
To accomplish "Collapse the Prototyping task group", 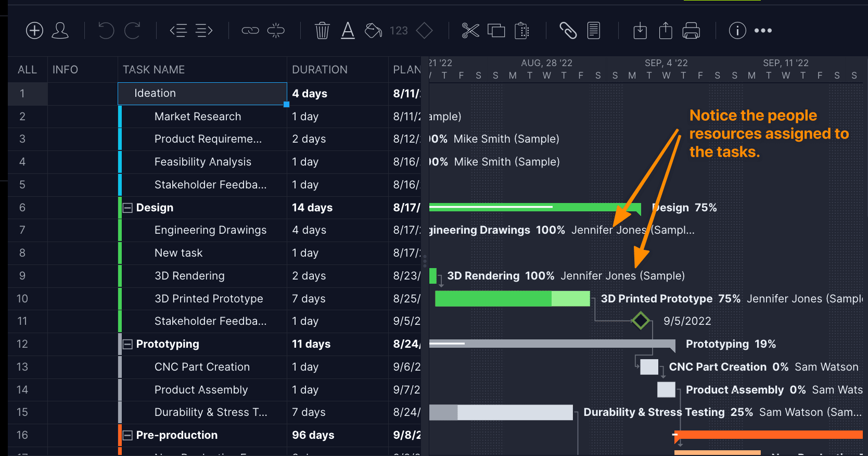I will click(127, 344).
